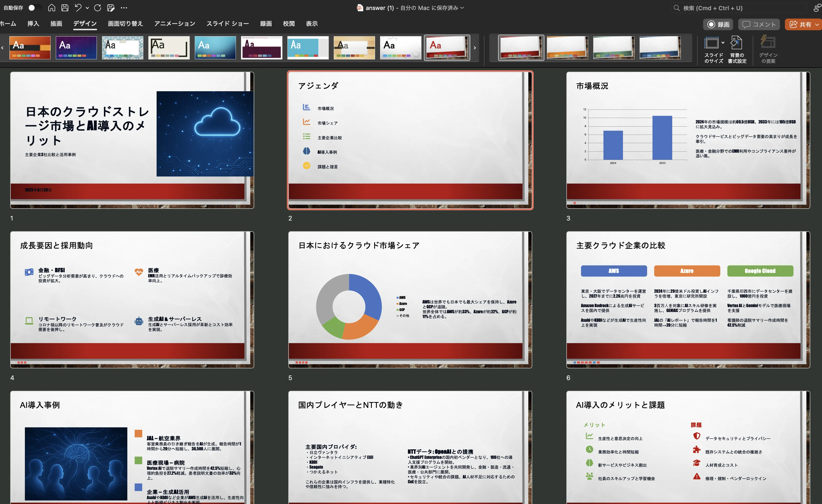Click the Undo arrow icon
Screen dimensions: 822x504
[78, 8]
